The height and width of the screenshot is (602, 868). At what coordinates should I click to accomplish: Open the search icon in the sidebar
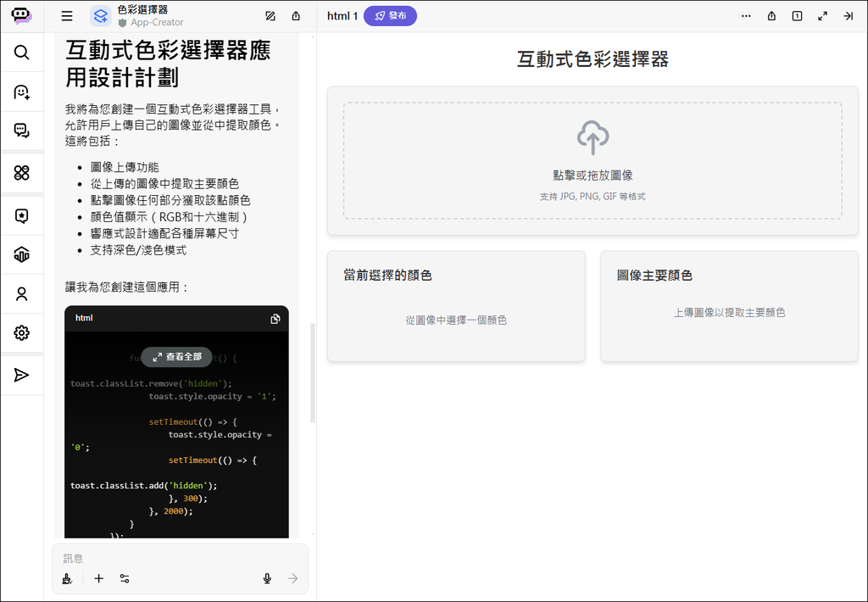pos(21,52)
